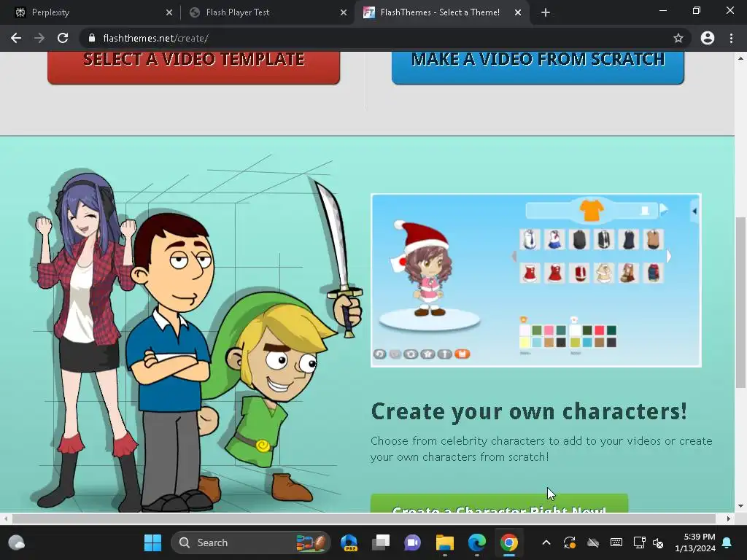Open a new browser tab
The image size is (747, 560).
point(546,13)
